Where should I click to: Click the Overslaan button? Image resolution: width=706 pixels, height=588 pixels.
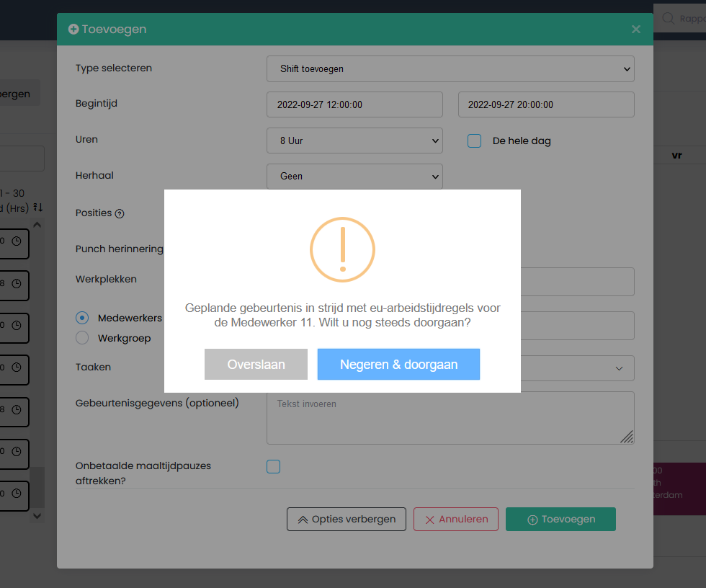(256, 365)
